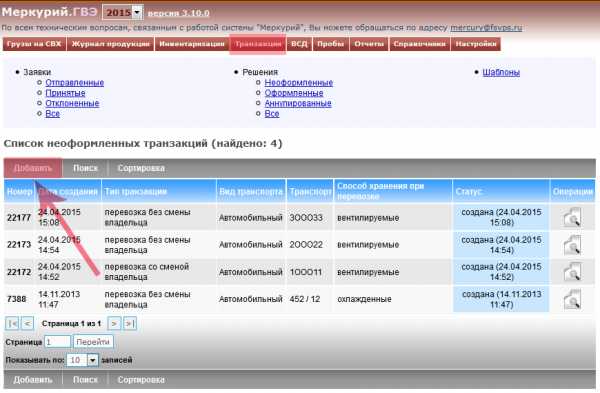Go to next page arrow
The image size is (600, 393).
[114, 324]
